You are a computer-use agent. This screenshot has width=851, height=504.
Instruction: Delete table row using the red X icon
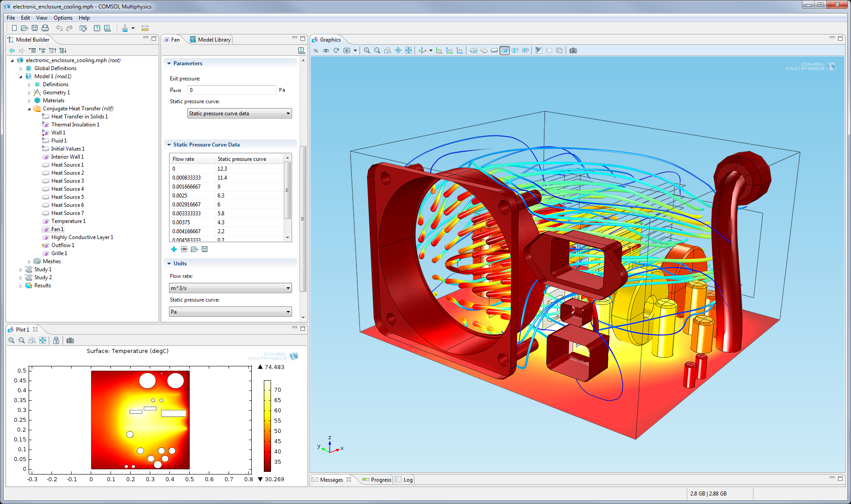point(184,249)
